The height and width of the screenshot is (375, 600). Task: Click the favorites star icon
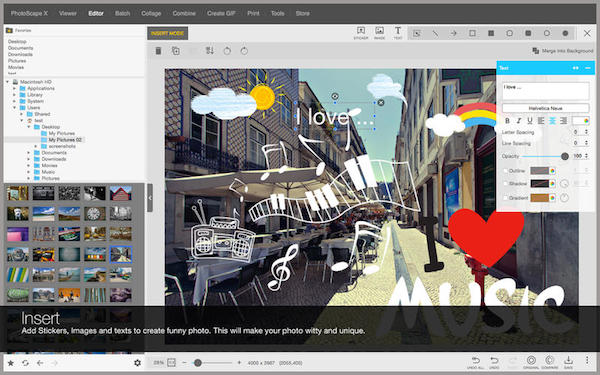point(11,363)
